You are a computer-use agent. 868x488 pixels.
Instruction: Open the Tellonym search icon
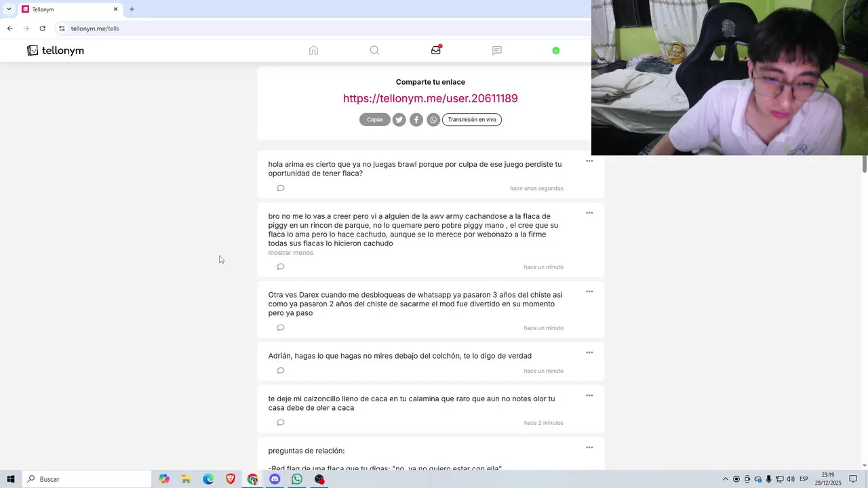pyautogui.click(x=374, y=50)
